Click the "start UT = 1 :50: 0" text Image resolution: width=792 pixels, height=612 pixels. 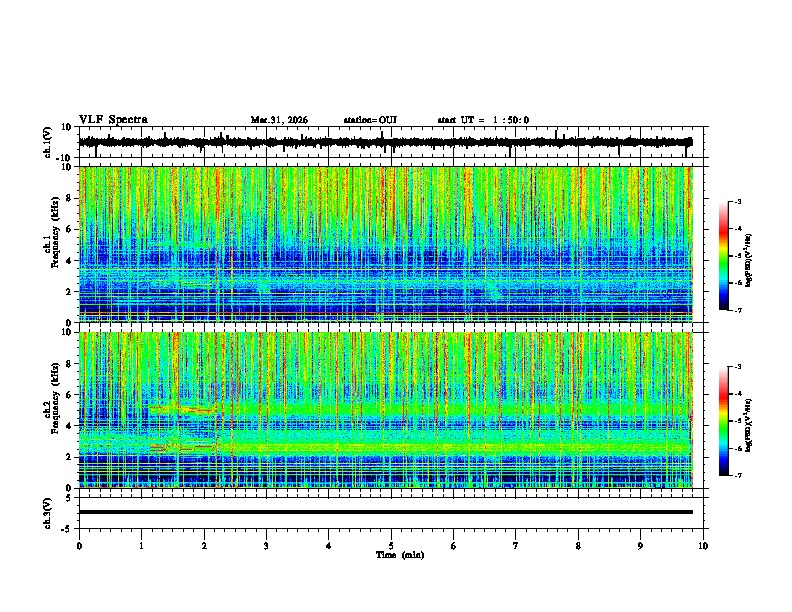[483, 120]
